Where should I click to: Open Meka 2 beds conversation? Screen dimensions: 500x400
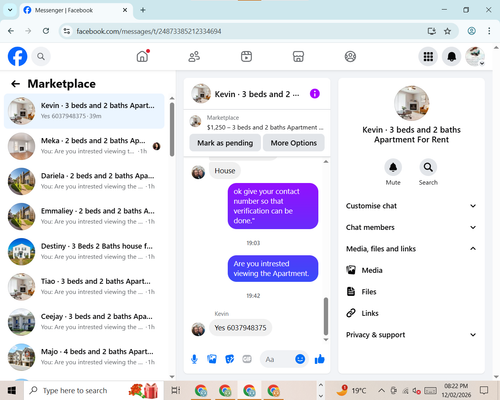pos(84,146)
